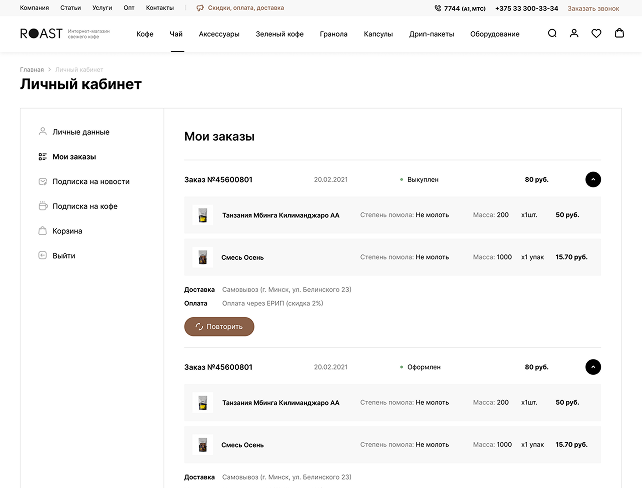Open the Чай menu category

tap(176, 34)
